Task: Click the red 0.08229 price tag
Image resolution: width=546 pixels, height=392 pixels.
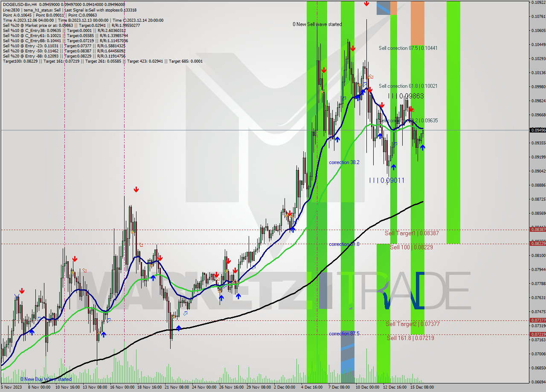Action: point(537,244)
